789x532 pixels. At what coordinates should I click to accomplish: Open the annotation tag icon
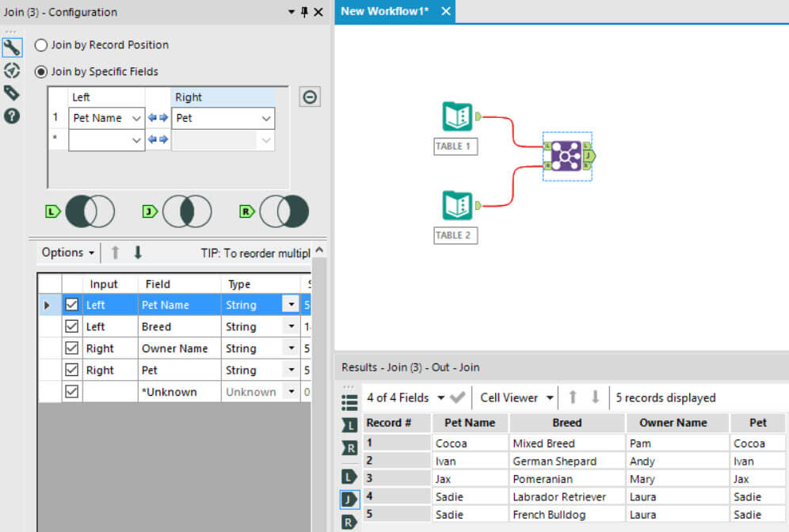(x=12, y=93)
